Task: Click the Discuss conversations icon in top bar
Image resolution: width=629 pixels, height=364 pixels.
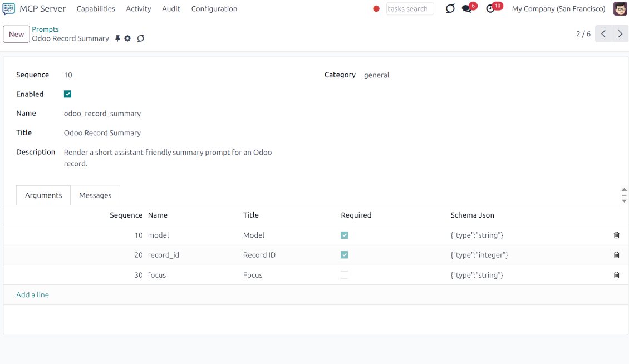Action: (x=450, y=9)
